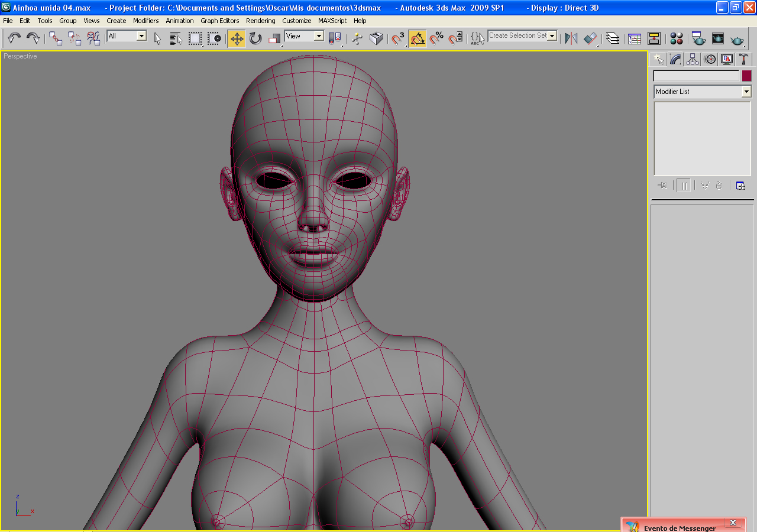Click the Undo arrow in the main toolbar
This screenshot has height=532, width=757.
click(14, 38)
